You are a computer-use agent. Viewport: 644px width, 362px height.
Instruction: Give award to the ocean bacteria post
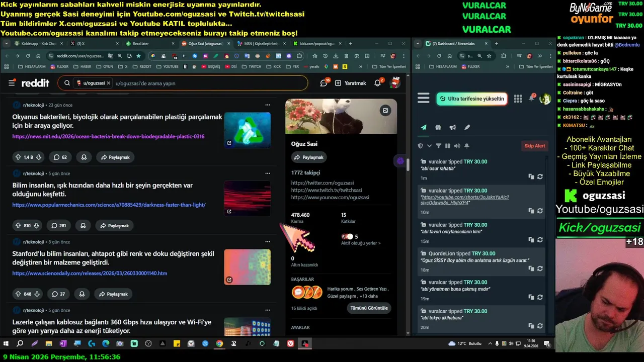pyautogui.click(x=84, y=157)
